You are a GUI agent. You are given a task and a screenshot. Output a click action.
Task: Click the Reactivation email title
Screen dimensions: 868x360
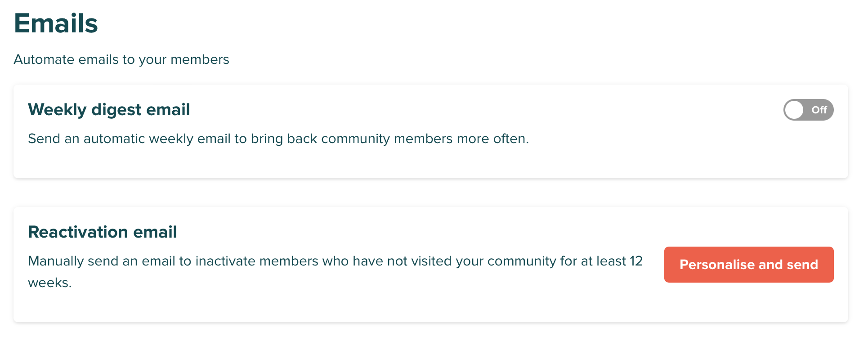click(103, 232)
